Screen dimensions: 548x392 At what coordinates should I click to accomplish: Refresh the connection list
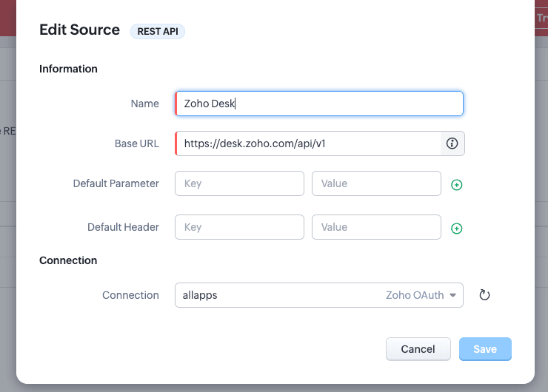click(x=484, y=295)
